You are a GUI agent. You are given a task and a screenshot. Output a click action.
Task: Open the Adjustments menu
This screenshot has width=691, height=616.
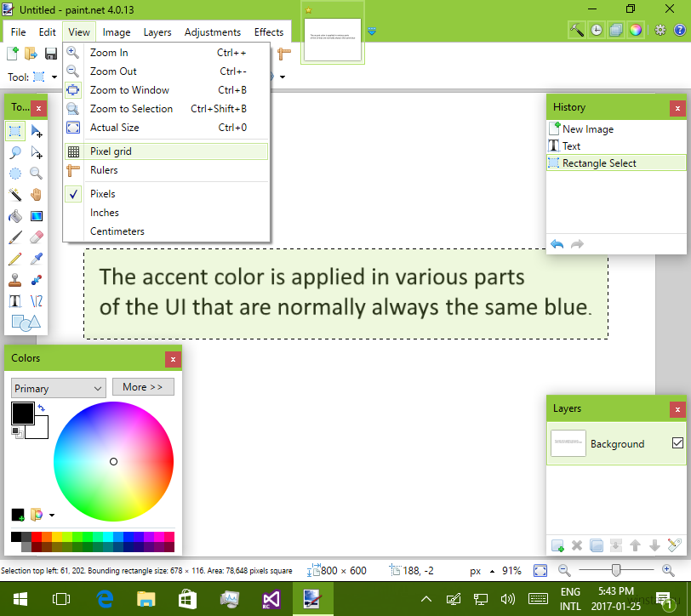click(x=213, y=32)
